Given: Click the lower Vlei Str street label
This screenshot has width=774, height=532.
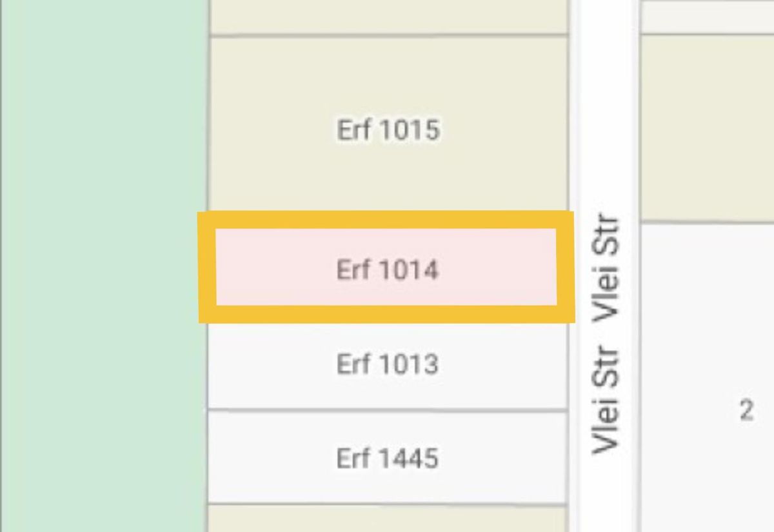Looking at the screenshot, I should 607,400.
